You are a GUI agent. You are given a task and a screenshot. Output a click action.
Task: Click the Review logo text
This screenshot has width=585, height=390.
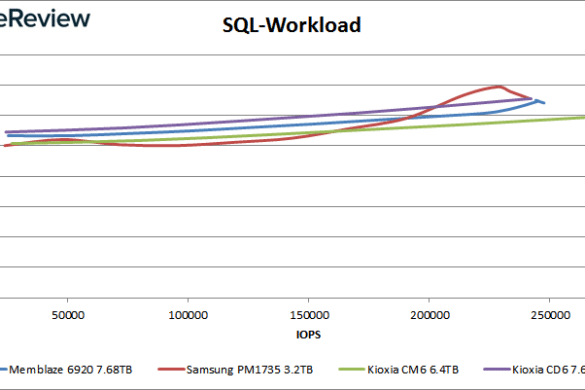[x=45, y=18]
